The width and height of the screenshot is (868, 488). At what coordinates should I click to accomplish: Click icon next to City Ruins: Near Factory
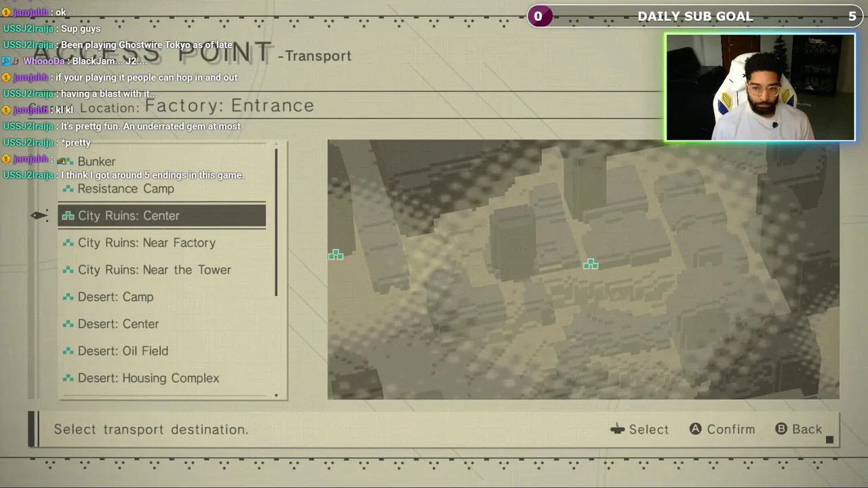(x=68, y=243)
